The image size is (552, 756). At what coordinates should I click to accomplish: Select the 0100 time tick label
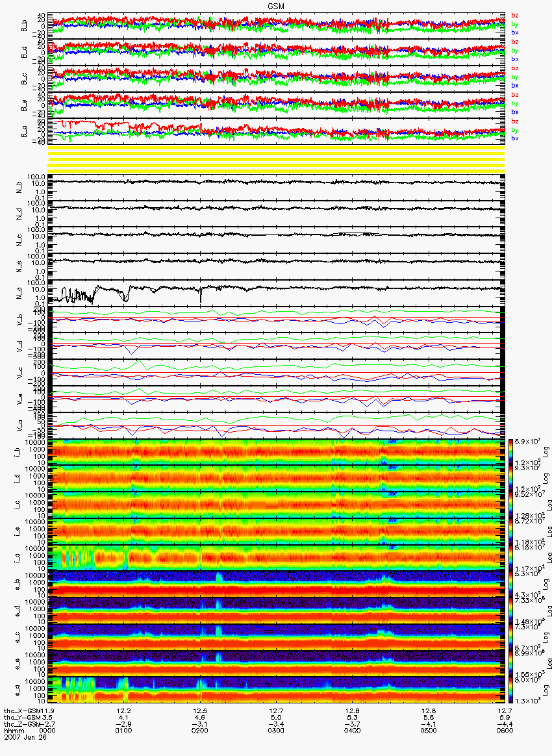124,731
